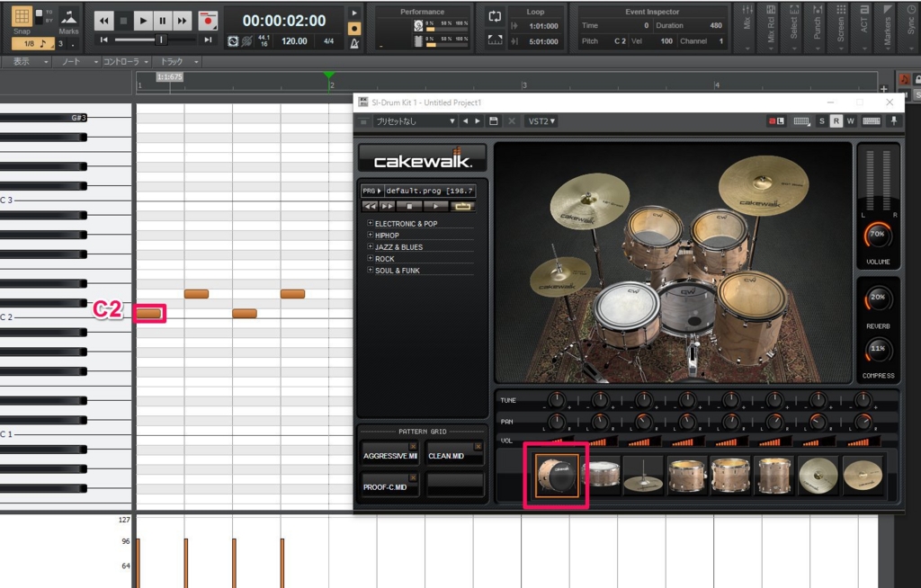Image resolution: width=921 pixels, height=588 pixels.
Task: Click the transport Fast Forward button
Action: [182, 22]
